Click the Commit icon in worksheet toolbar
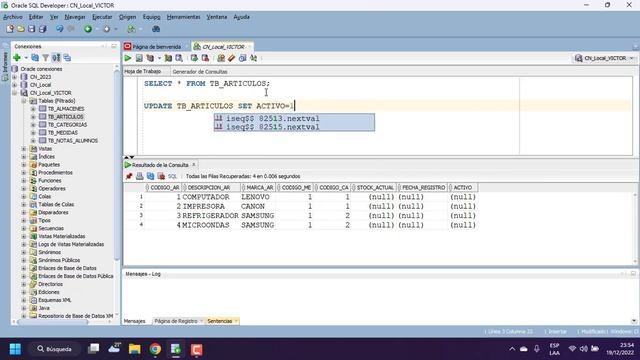The height and width of the screenshot is (360, 640). pos(194,58)
